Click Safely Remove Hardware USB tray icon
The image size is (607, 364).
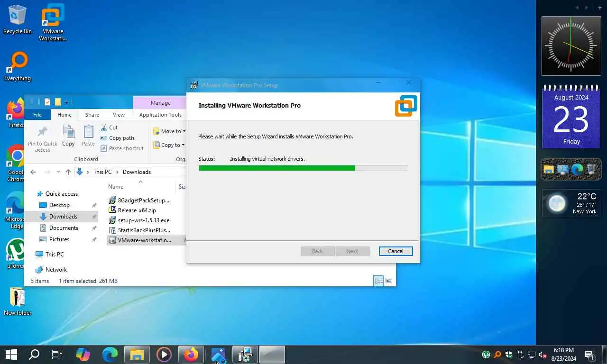[520, 355]
